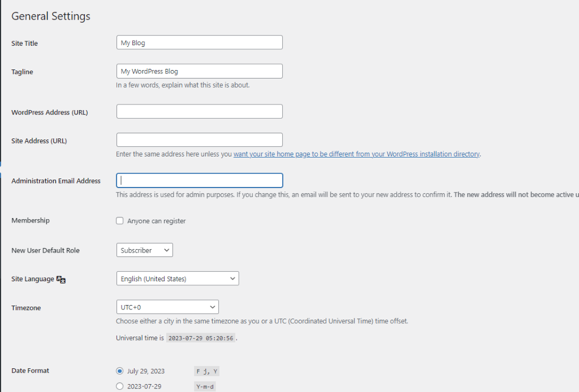The height and width of the screenshot is (392, 579).
Task: Enable the "Anyone can register" checkbox
Action: [119, 220]
